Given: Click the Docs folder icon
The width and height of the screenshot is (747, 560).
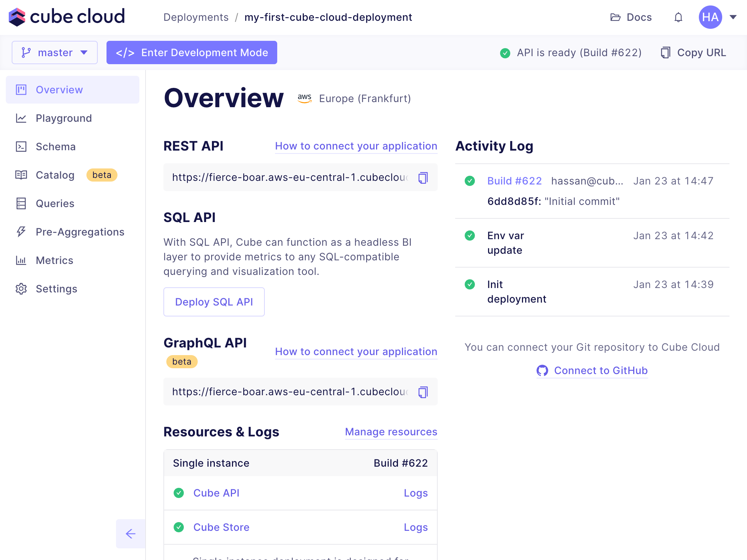Looking at the screenshot, I should click(x=615, y=17).
